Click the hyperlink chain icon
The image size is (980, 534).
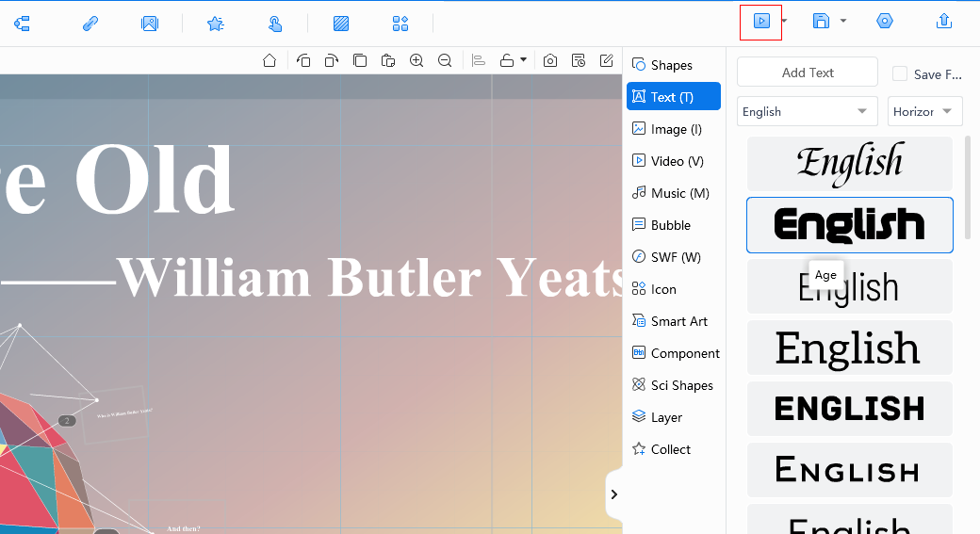90,24
